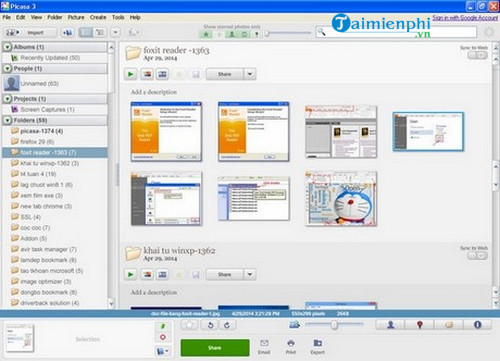Collapse the Folders (59) section
This screenshot has height=361, width=500.
[x=7, y=120]
